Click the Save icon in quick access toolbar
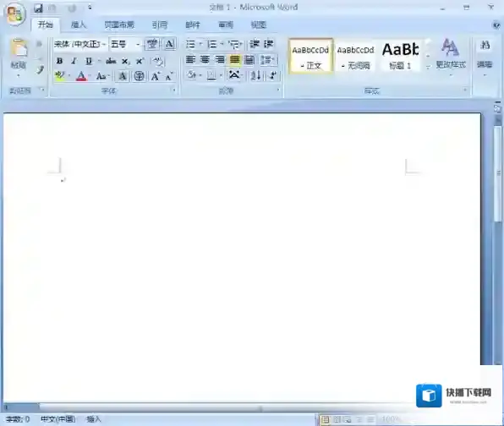Screen dimensions: 504x426 pyautogui.click(x=38, y=8)
